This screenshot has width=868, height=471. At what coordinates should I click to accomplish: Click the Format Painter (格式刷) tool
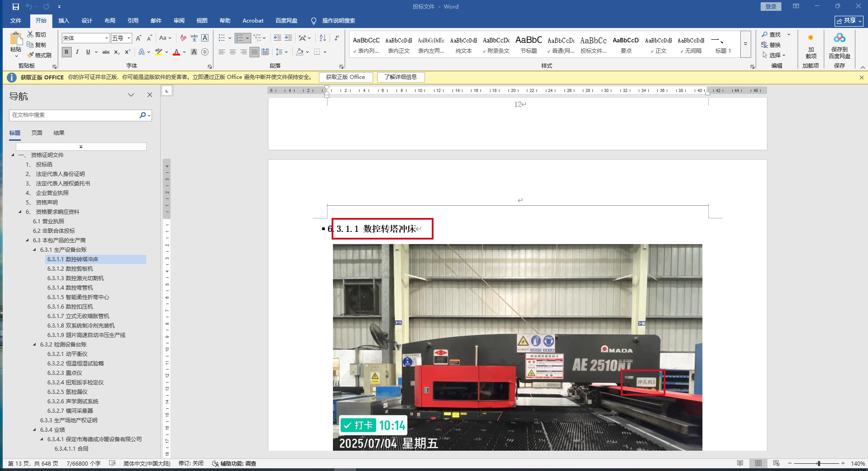pyautogui.click(x=39, y=55)
